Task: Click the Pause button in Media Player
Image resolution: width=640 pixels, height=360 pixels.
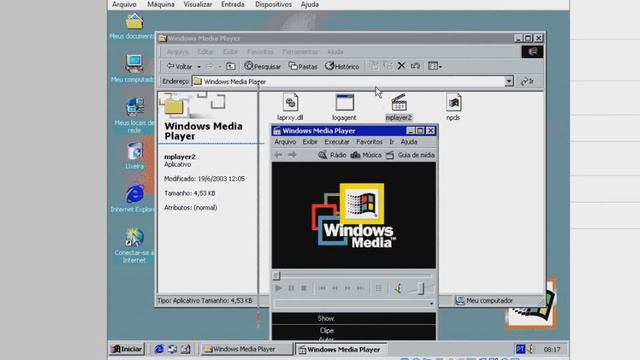Action: tap(291, 288)
